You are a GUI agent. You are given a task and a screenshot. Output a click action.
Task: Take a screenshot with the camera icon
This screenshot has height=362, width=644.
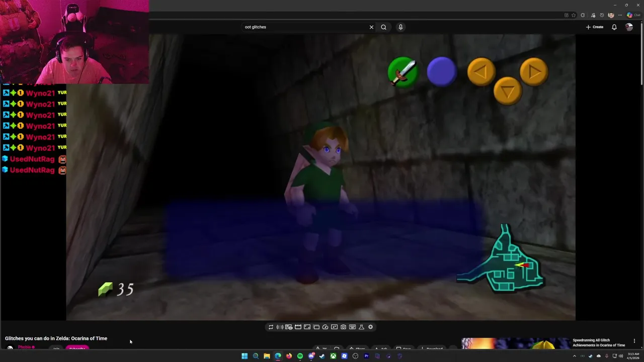pyautogui.click(x=343, y=327)
